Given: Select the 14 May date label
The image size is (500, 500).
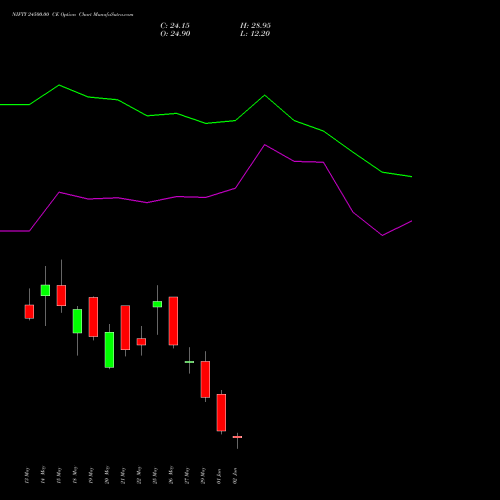Looking at the screenshot, I should pyautogui.click(x=43, y=475).
